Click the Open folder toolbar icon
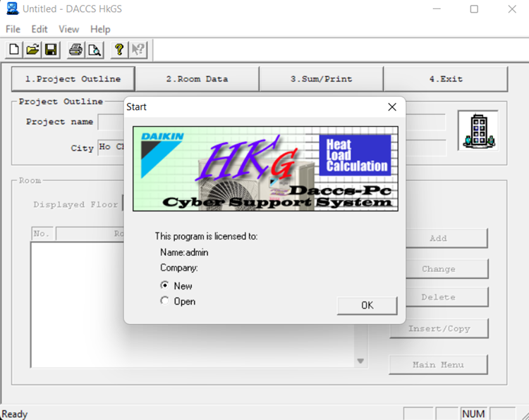The height and width of the screenshot is (420, 529). pyautogui.click(x=32, y=49)
